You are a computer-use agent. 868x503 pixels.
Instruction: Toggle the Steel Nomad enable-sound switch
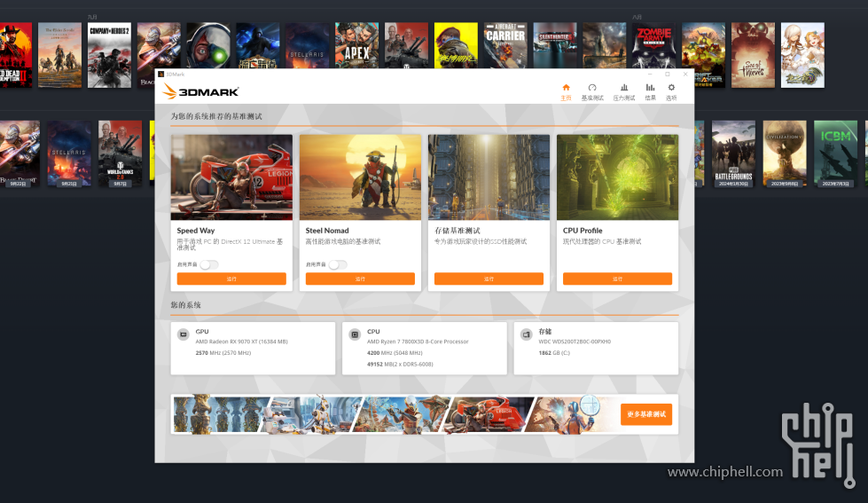coord(337,264)
